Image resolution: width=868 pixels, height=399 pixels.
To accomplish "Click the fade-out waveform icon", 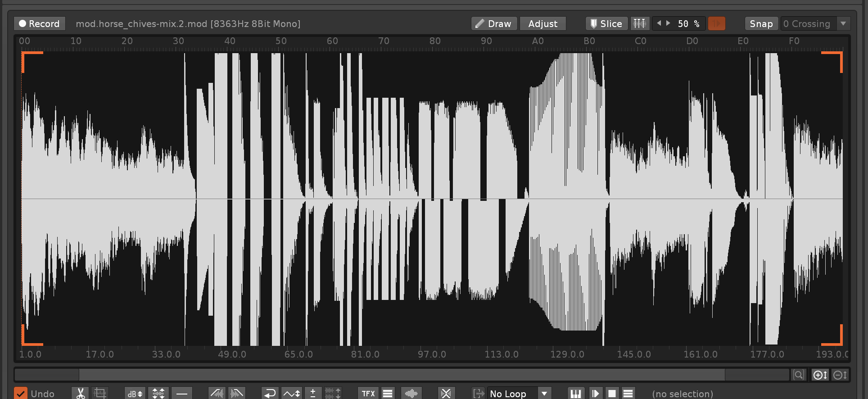I will coord(237,393).
